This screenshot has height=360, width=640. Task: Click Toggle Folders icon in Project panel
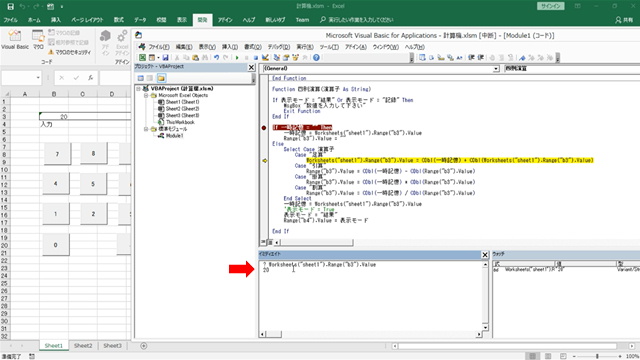161,78
